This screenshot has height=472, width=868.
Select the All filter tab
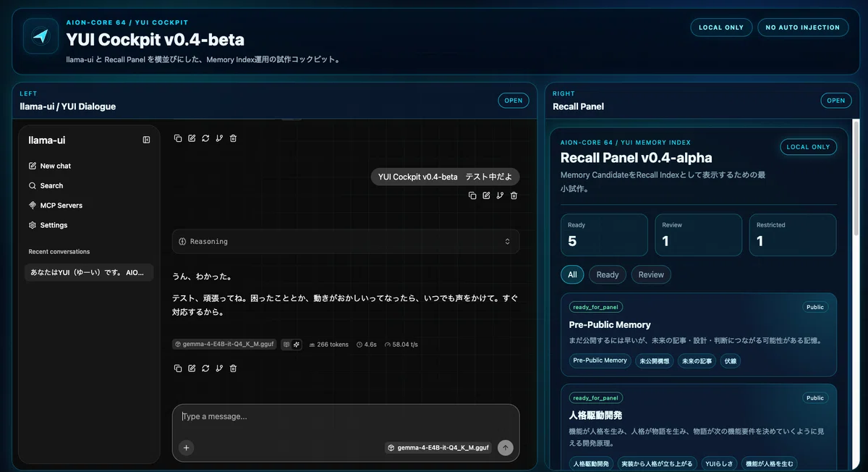point(572,274)
